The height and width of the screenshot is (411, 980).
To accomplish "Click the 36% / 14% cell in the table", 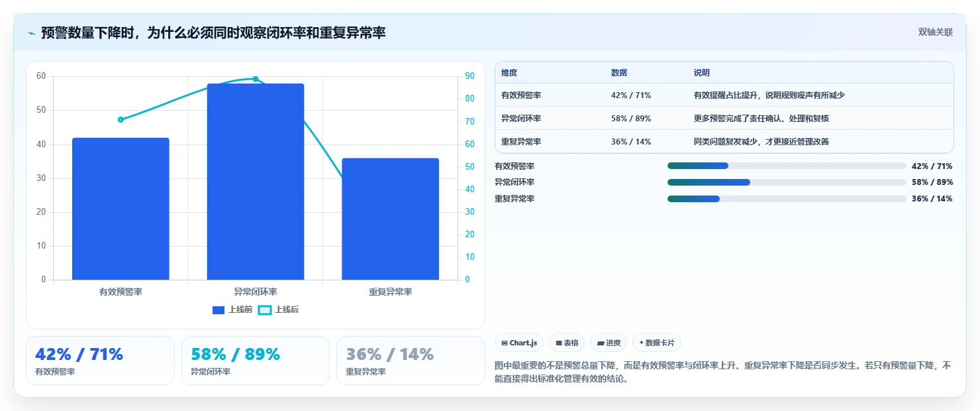I will [x=631, y=141].
